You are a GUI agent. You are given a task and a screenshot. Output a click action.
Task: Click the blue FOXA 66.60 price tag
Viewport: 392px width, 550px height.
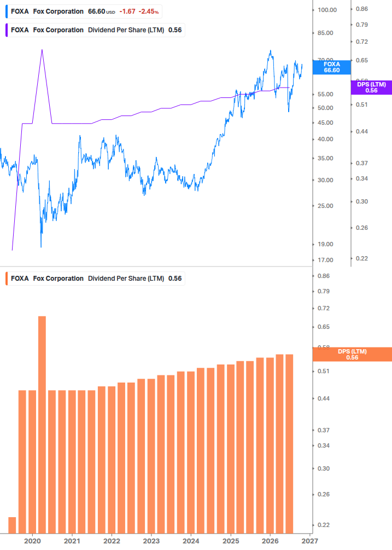tap(331, 67)
